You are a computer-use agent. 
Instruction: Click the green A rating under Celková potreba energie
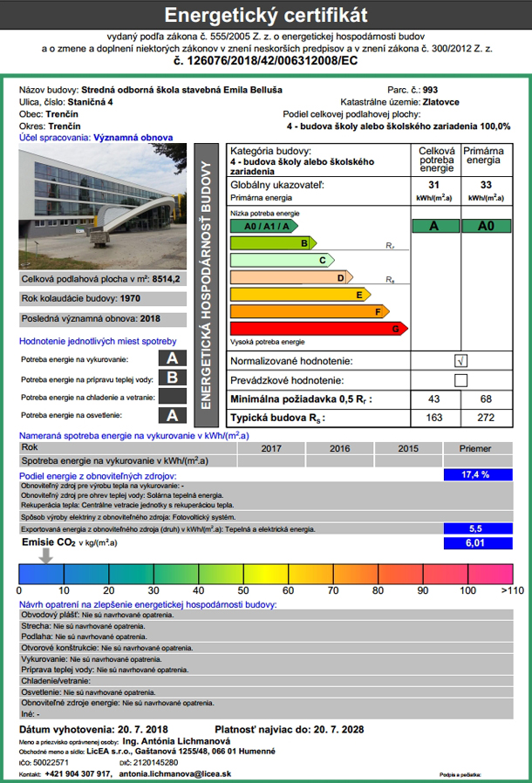(435, 226)
